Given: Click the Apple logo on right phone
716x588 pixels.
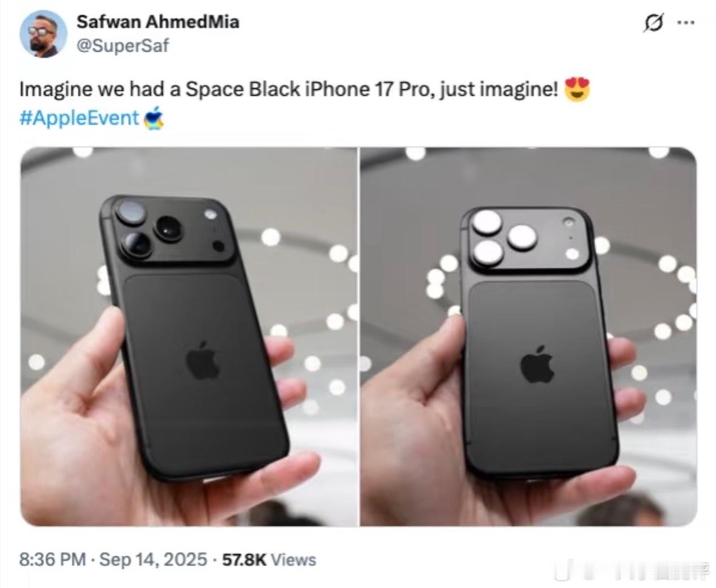Looking at the screenshot, I should (x=537, y=364).
